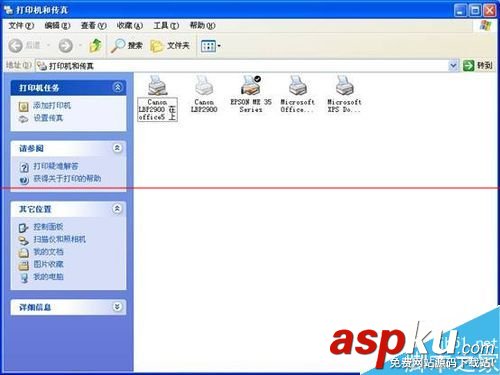
Task: Open the 帮助(H) menu
Action: click(x=202, y=26)
